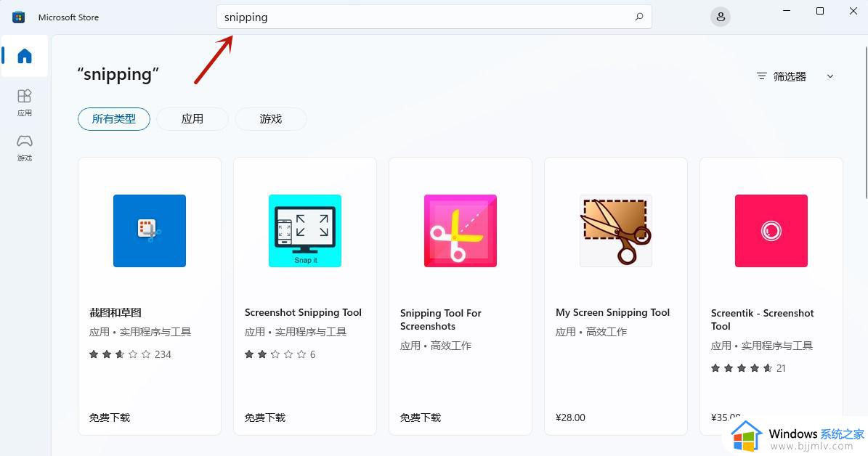Open My Screen Snipping Tool icon
This screenshot has width=868, height=456.
[615, 231]
